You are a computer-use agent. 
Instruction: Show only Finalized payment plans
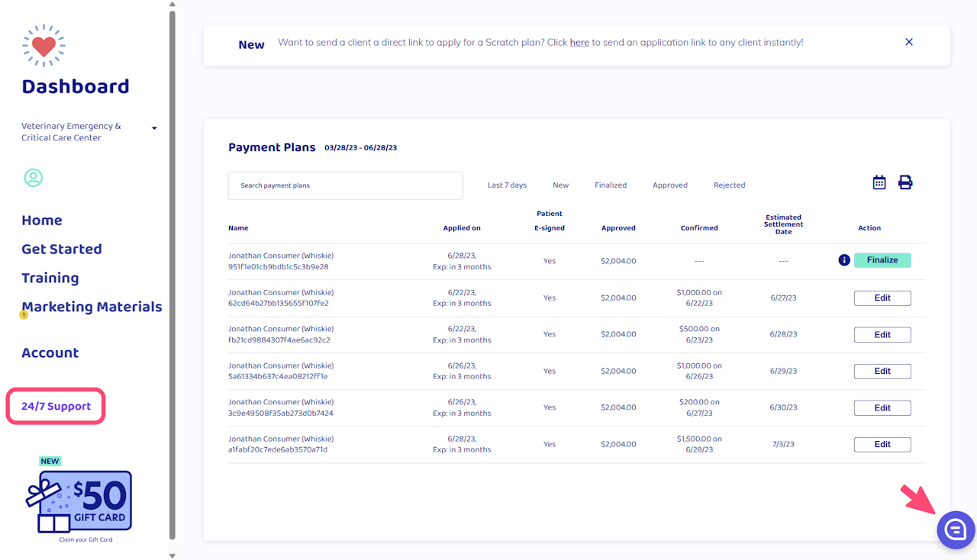pos(611,185)
